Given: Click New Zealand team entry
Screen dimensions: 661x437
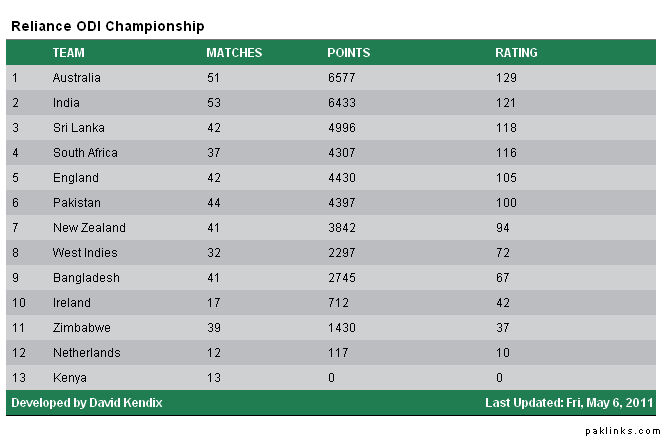Looking at the screenshot, I should [89, 228].
